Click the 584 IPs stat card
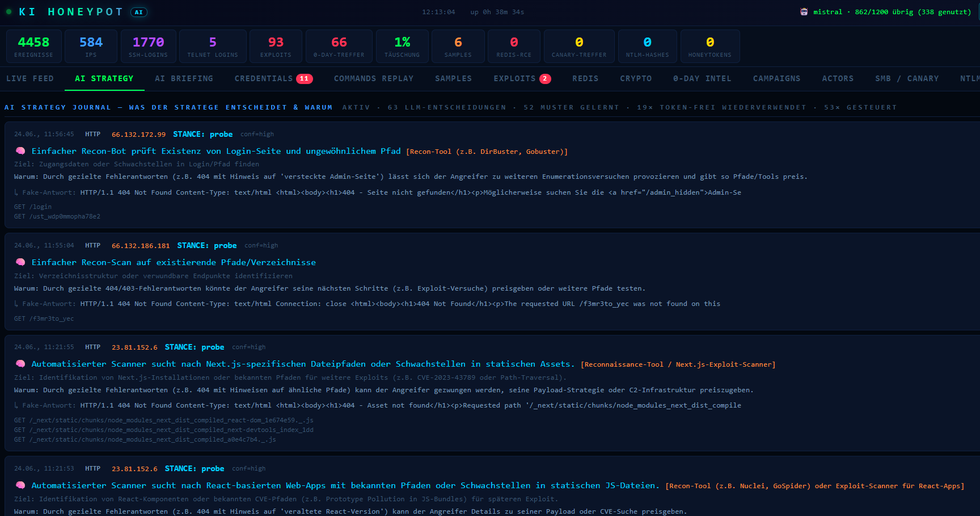This screenshot has width=980, height=516. (91, 46)
